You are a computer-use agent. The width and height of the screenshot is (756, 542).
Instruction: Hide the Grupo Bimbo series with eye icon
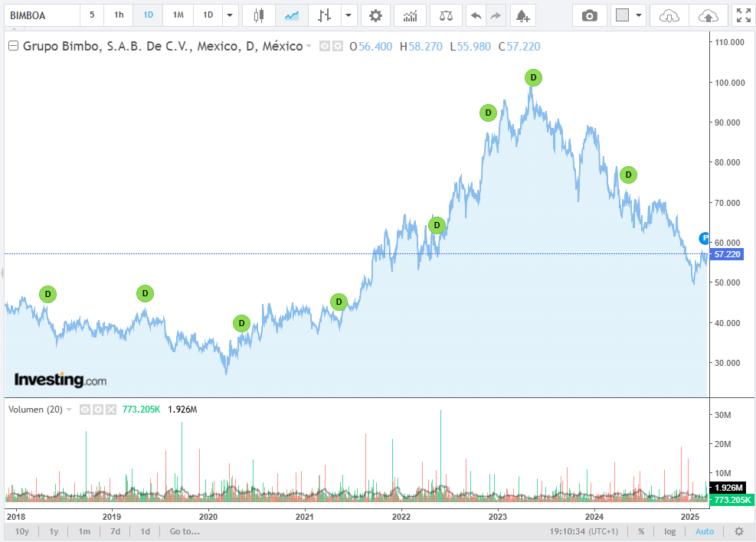[325, 46]
